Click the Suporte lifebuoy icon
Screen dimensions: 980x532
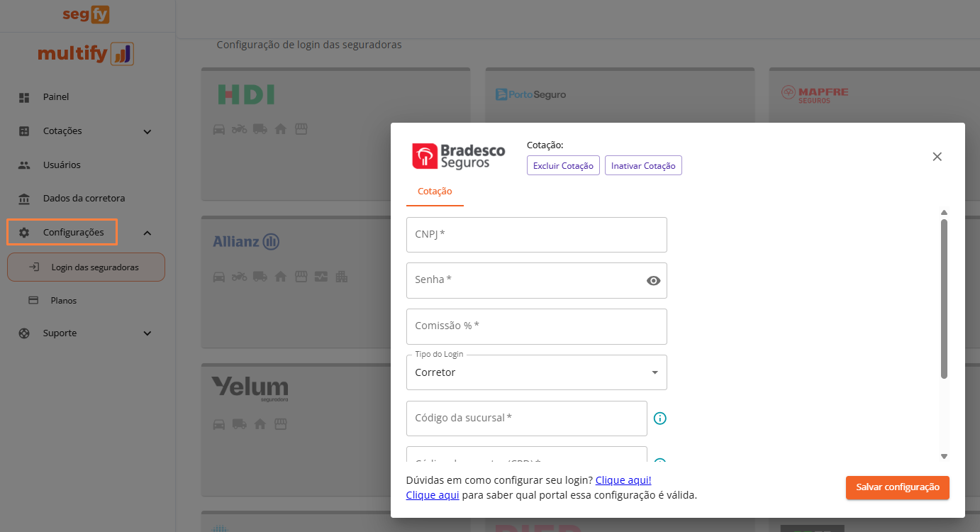click(x=24, y=333)
